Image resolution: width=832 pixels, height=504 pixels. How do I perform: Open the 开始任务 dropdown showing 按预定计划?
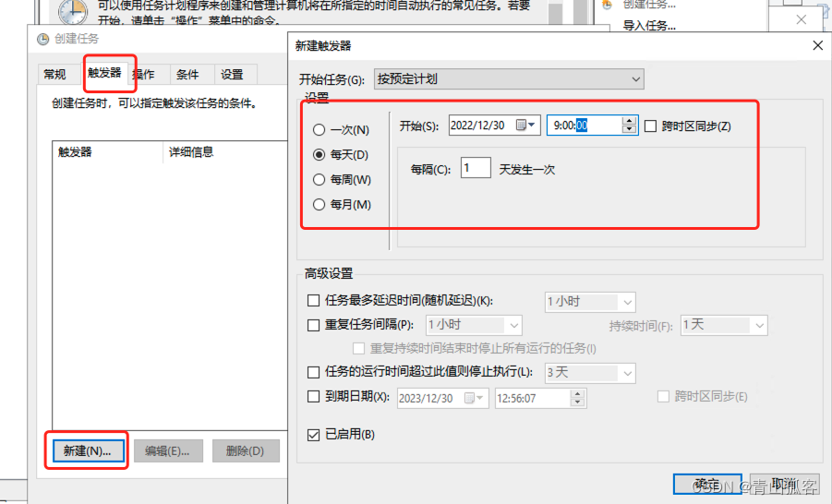pyautogui.click(x=509, y=79)
